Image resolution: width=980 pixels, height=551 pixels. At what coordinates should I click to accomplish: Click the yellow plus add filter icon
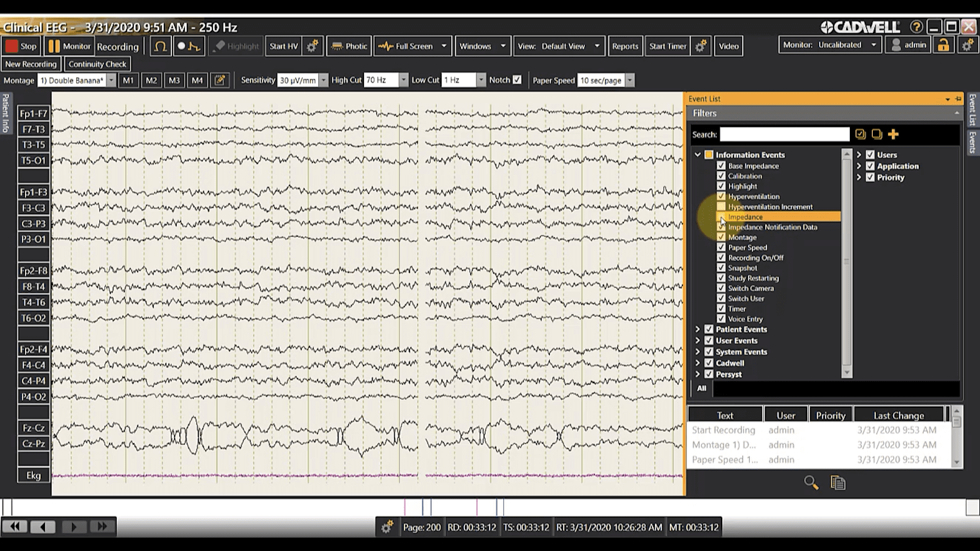click(893, 134)
